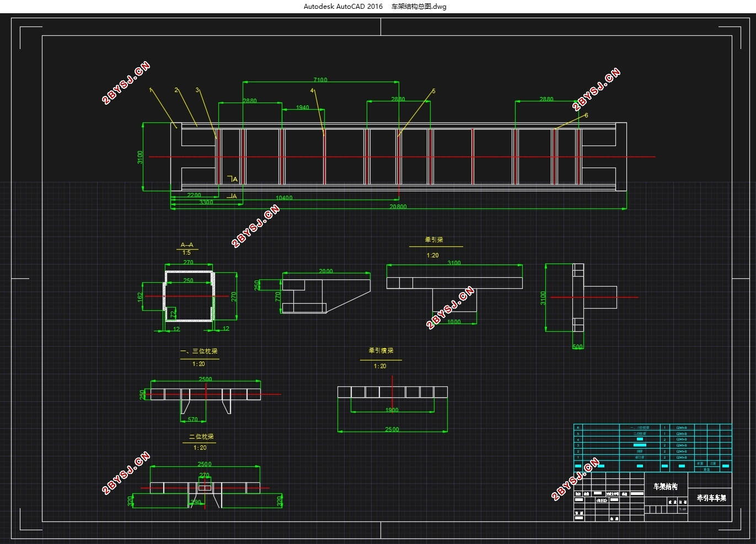The height and width of the screenshot is (544, 756).
Task: Pick the 72 dimension in section A--A
Action: (x=173, y=314)
